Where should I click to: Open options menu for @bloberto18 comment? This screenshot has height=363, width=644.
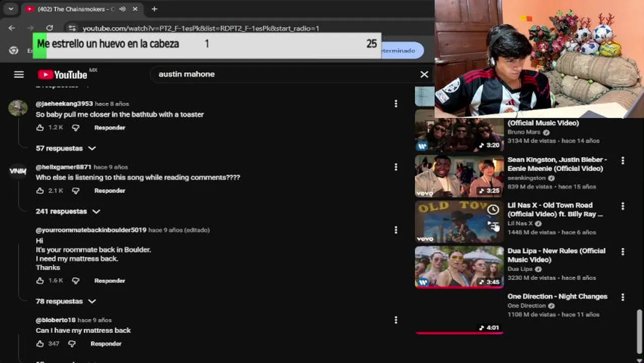click(396, 320)
